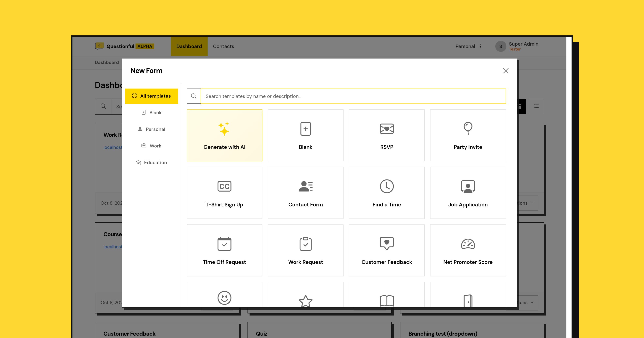The image size is (644, 338).
Task: Focus the Search templates input field
Action: tap(353, 96)
